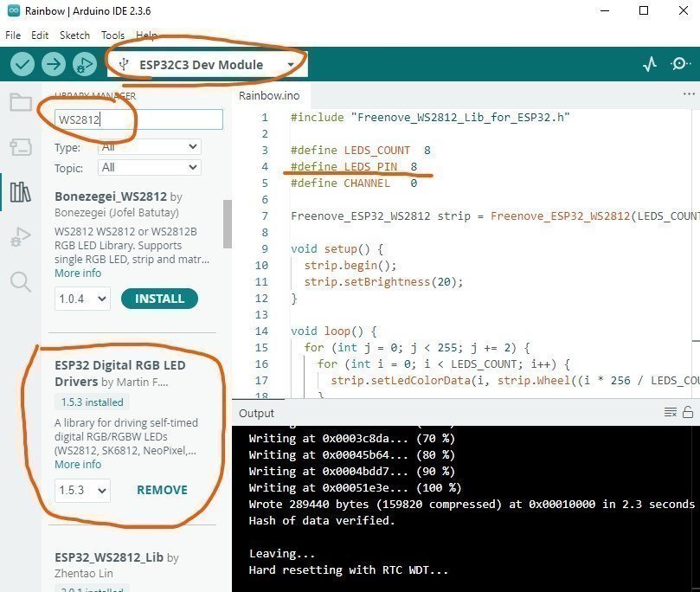This screenshot has height=592, width=700.
Task: Open the Serial Plotter
Action: coord(649,65)
